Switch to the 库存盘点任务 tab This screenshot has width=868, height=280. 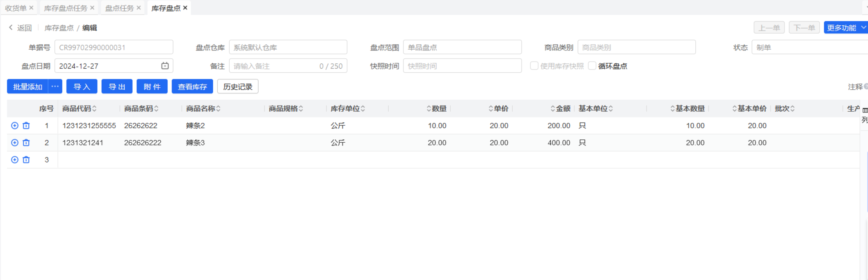[x=66, y=8]
